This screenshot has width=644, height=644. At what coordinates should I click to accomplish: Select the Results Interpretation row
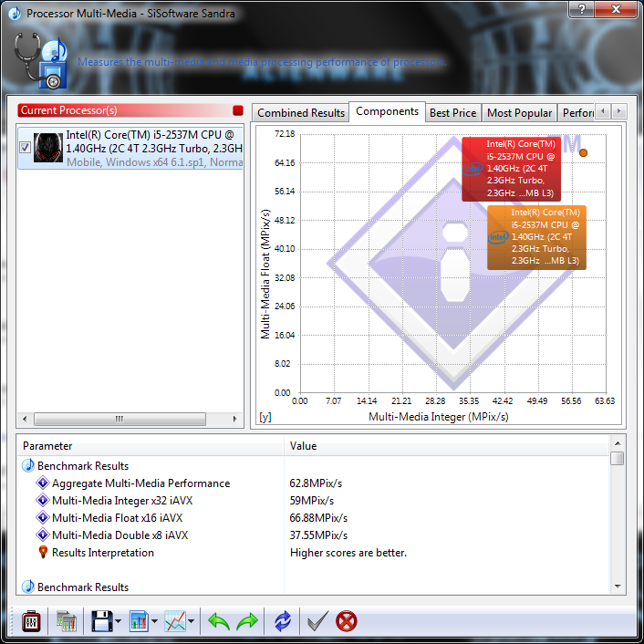point(313,553)
